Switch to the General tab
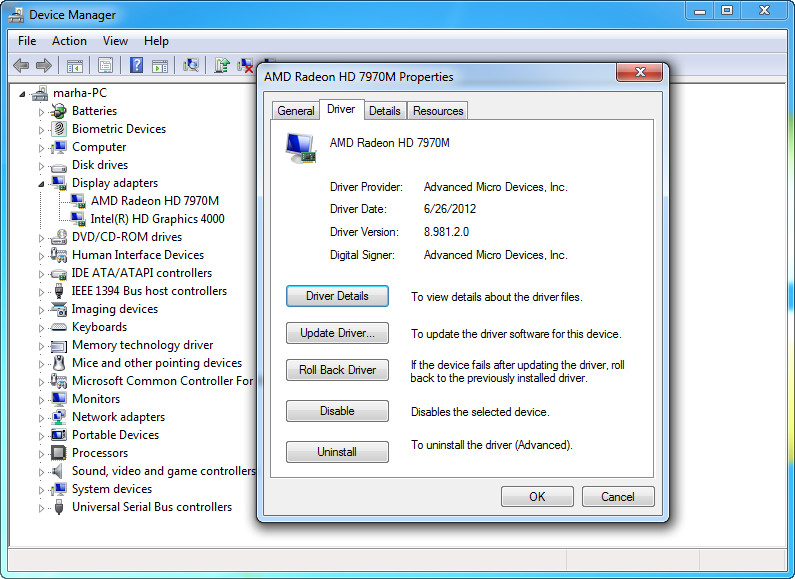 point(296,111)
